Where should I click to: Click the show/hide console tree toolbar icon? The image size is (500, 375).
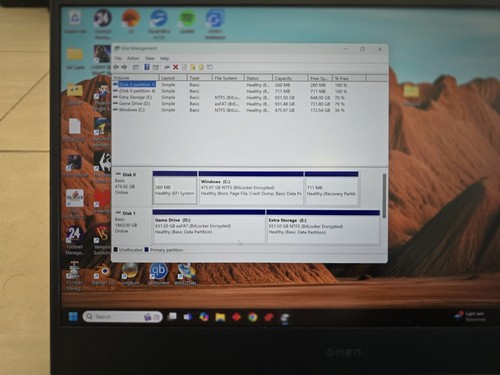pyautogui.click(x=136, y=67)
